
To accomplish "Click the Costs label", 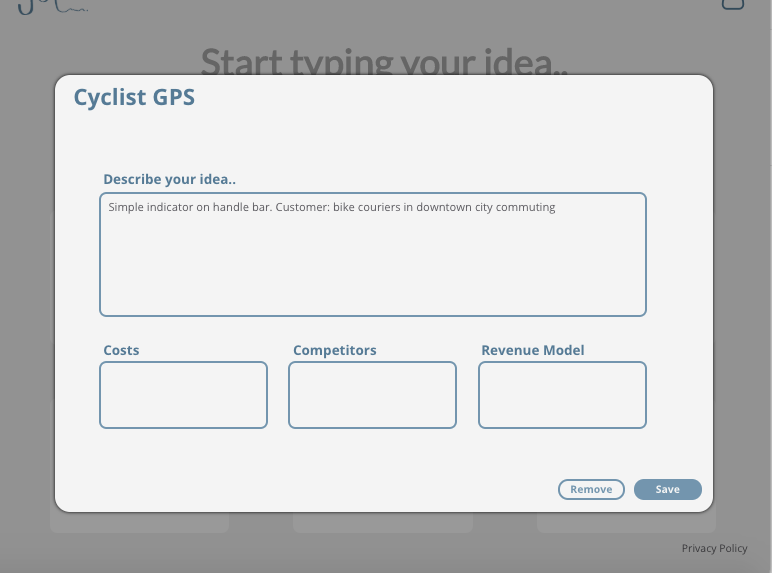I will (121, 350).
